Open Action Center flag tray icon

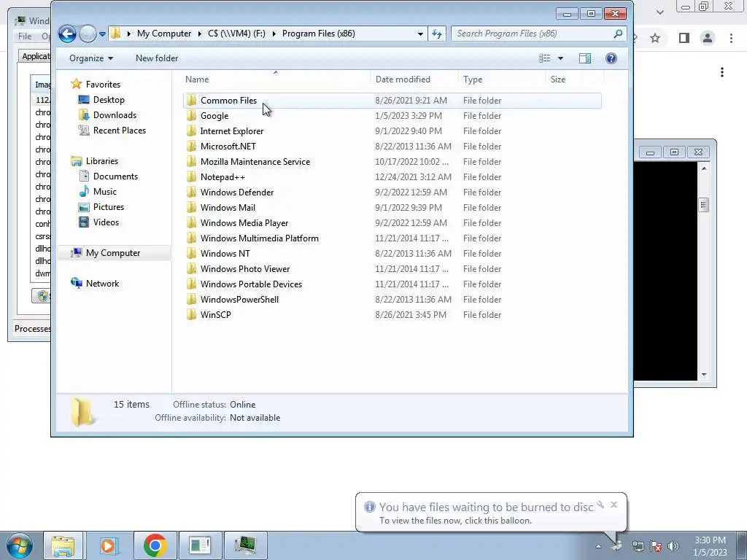pyautogui.click(x=656, y=546)
